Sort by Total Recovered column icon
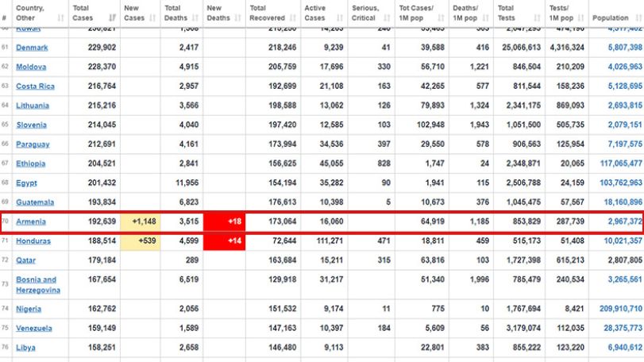Image resolution: width=644 pixels, height=362 pixels. [x=293, y=17]
